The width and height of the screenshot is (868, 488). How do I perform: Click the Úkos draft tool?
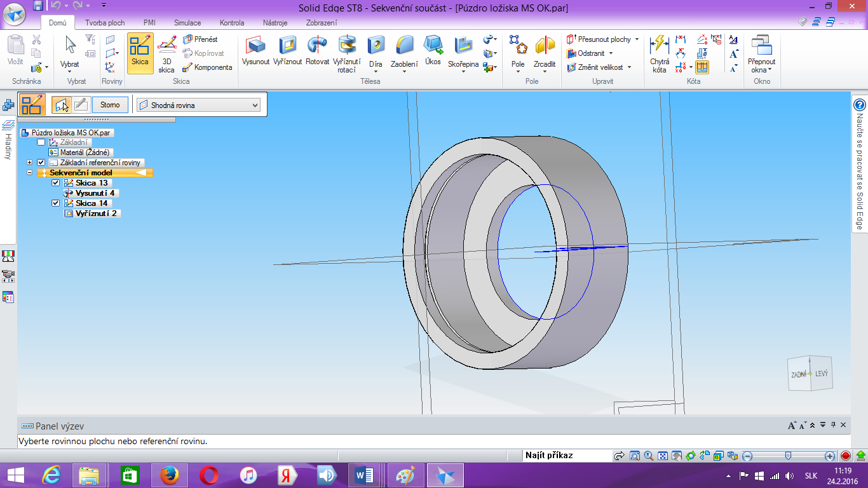pyautogui.click(x=433, y=51)
